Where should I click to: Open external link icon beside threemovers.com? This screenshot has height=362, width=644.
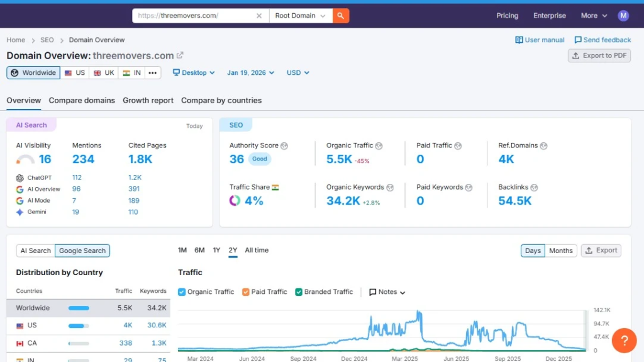coord(180,55)
